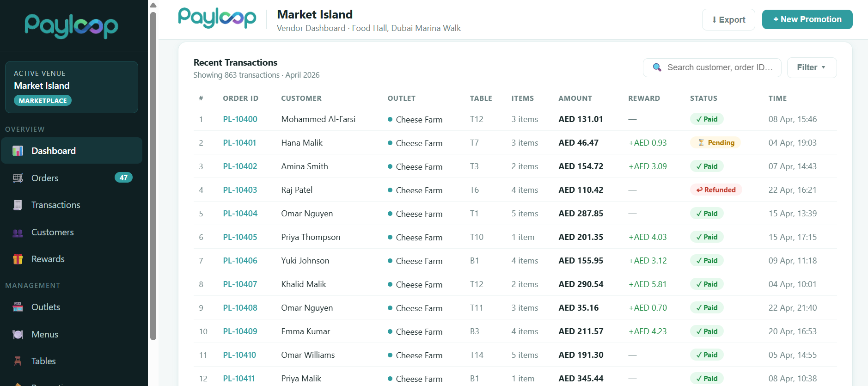Screen dimensions: 868x386
Task: Open order PL-10408
Action: [240, 307]
